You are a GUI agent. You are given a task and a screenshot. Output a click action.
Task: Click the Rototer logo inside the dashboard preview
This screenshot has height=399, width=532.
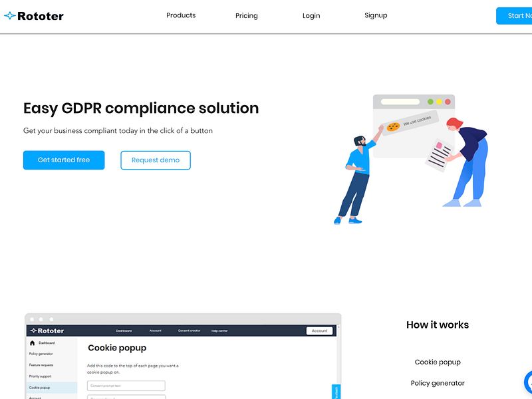[x=47, y=331]
